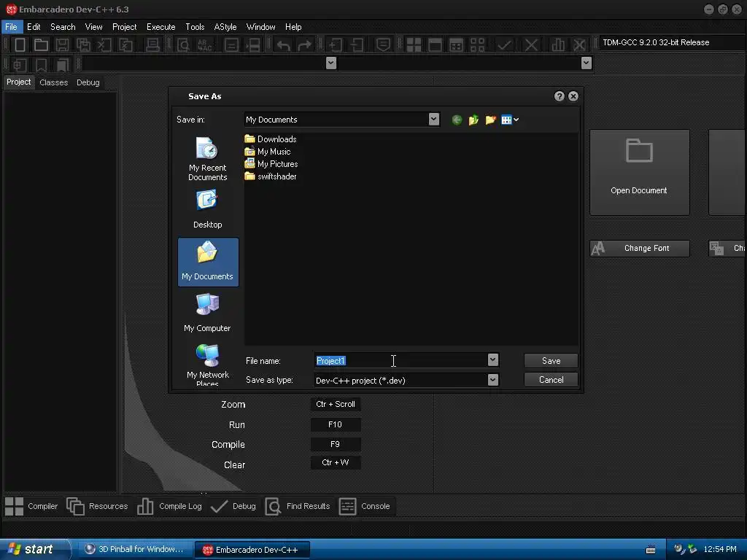Image resolution: width=747 pixels, height=560 pixels.
Task: Open the Search menu
Action: click(63, 27)
